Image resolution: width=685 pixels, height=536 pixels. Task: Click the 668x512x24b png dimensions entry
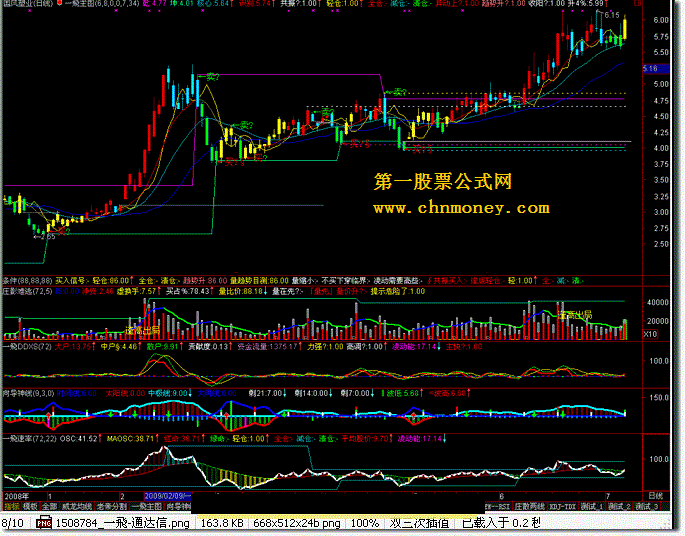pos(297,523)
